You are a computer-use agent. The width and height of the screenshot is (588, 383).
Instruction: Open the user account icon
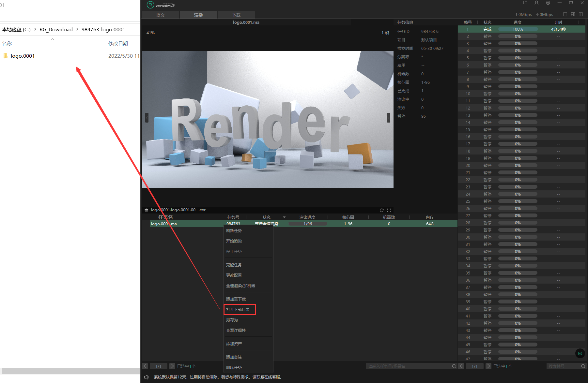click(536, 3)
